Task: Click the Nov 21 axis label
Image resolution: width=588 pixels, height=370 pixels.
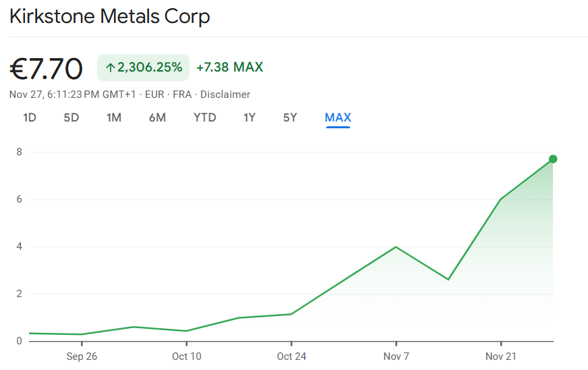Action: point(500,356)
